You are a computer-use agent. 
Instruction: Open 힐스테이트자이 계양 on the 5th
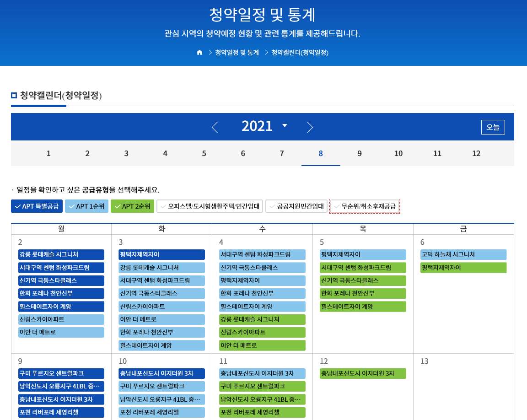click(363, 307)
